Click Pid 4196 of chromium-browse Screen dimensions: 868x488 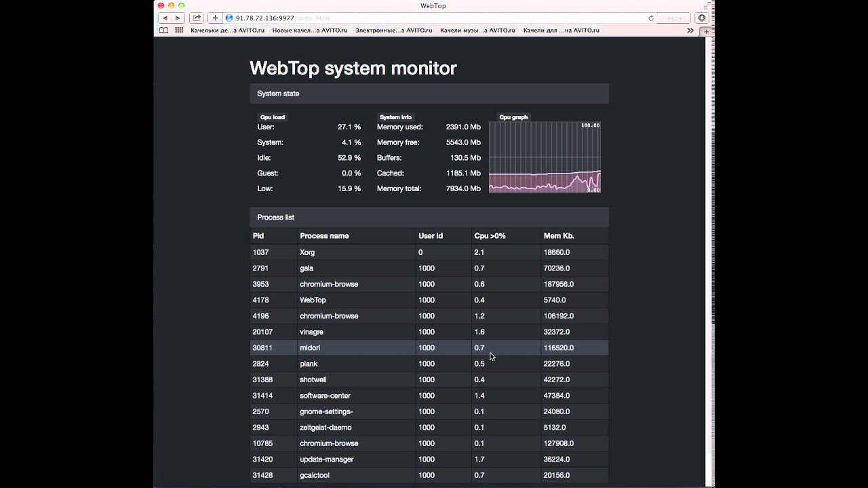(261, 316)
